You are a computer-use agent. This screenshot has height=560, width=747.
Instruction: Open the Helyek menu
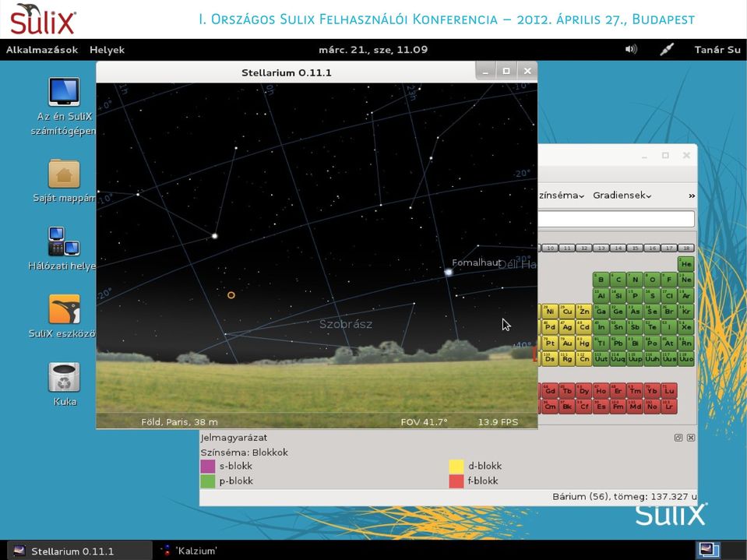107,50
